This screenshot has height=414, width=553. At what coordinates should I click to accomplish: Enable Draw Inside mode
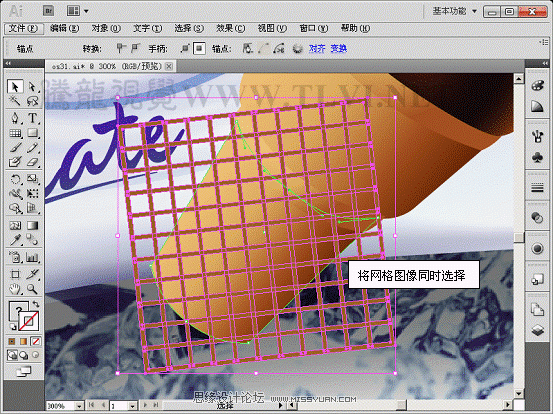36,355
